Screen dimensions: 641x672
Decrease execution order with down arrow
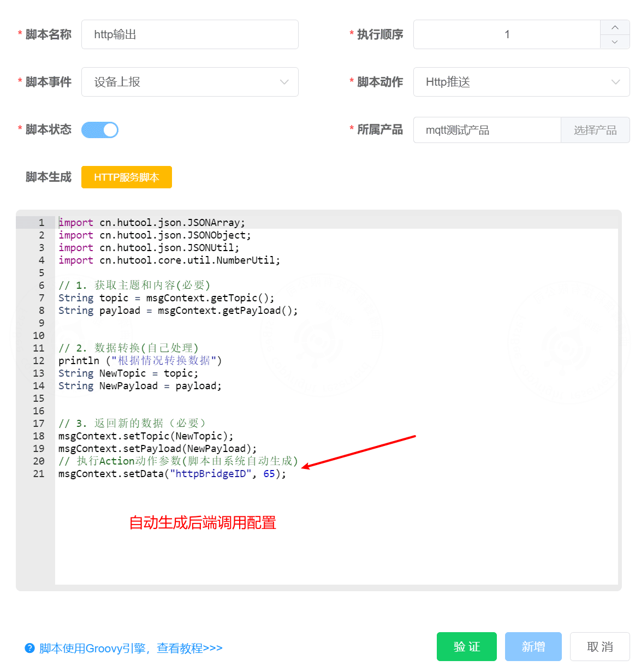(615, 41)
